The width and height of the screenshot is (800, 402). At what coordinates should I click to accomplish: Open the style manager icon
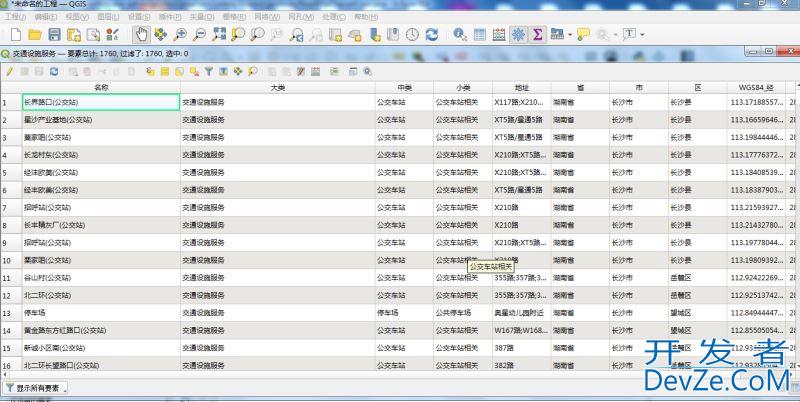pos(113,34)
